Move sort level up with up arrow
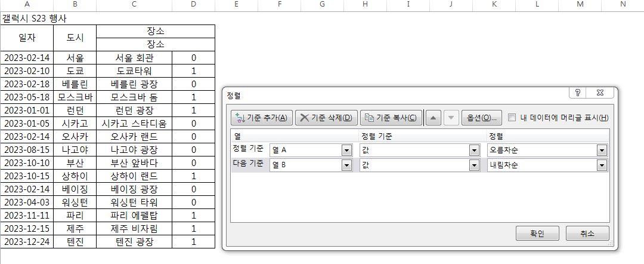Image resolution: width=644 pixels, height=264 pixels. point(434,118)
